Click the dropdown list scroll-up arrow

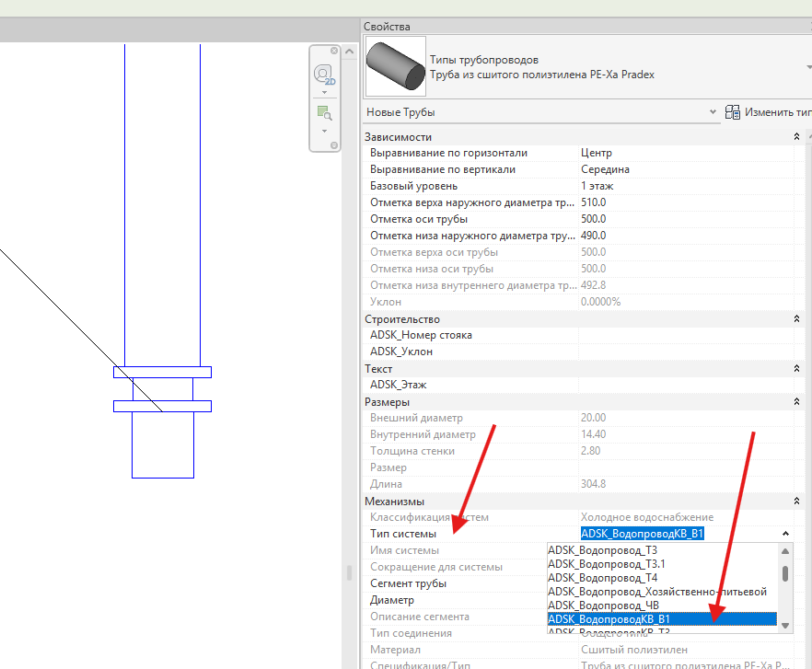(x=785, y=551)
